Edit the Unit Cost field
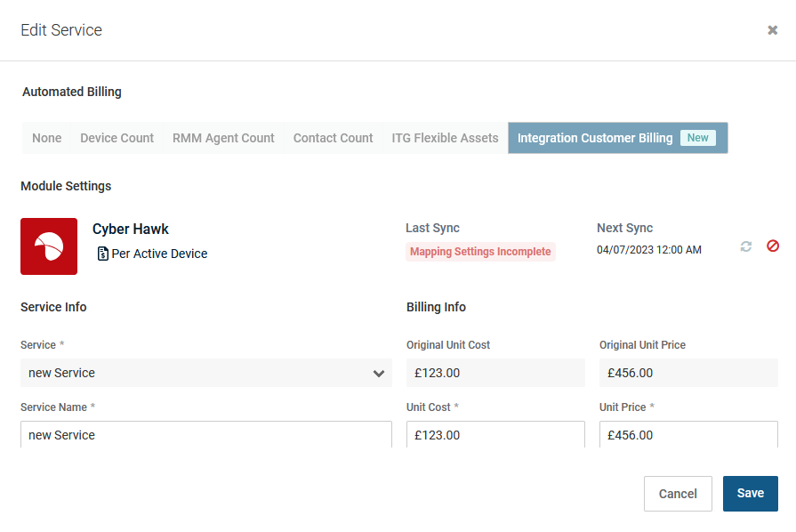The image size is (796, 532). pyautogui.click(x=495, y=434)
